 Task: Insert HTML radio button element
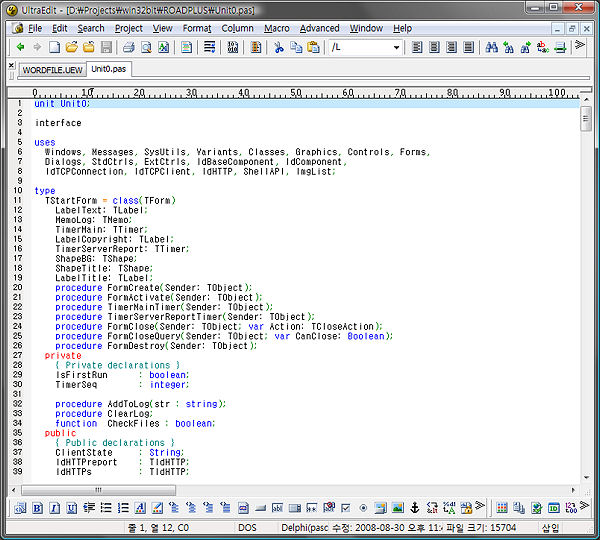[363, 508]
